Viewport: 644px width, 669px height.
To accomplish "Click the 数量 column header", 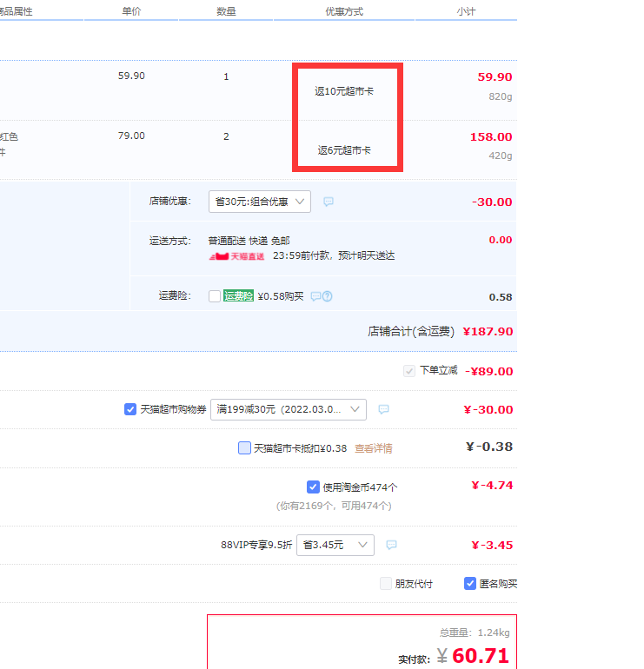I will point(226,11).
